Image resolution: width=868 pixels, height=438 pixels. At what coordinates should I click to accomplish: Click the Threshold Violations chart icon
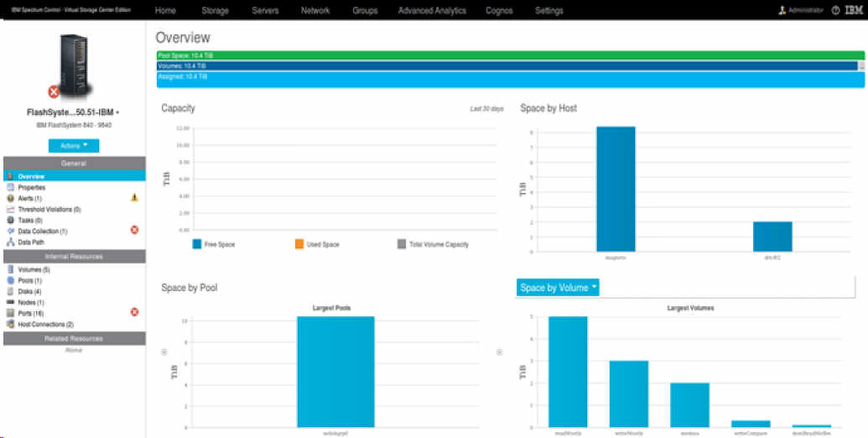(x=10, y=209)
